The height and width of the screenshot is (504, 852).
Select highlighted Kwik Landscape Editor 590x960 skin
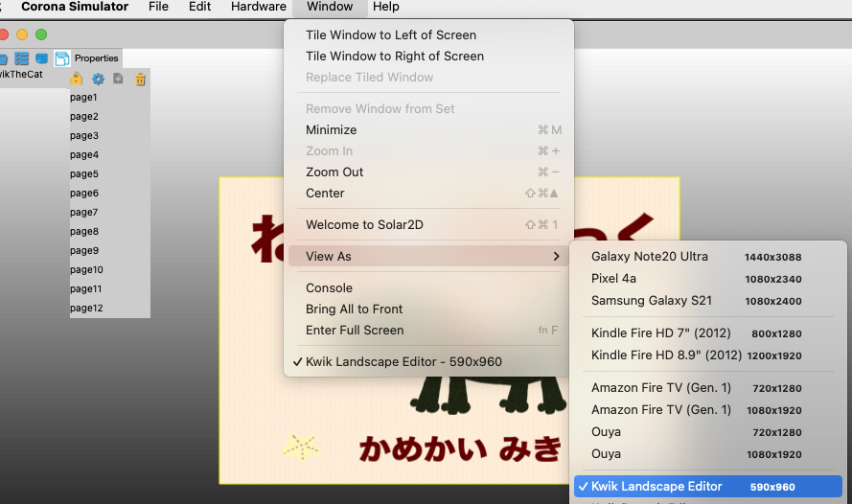click(708, 487)
